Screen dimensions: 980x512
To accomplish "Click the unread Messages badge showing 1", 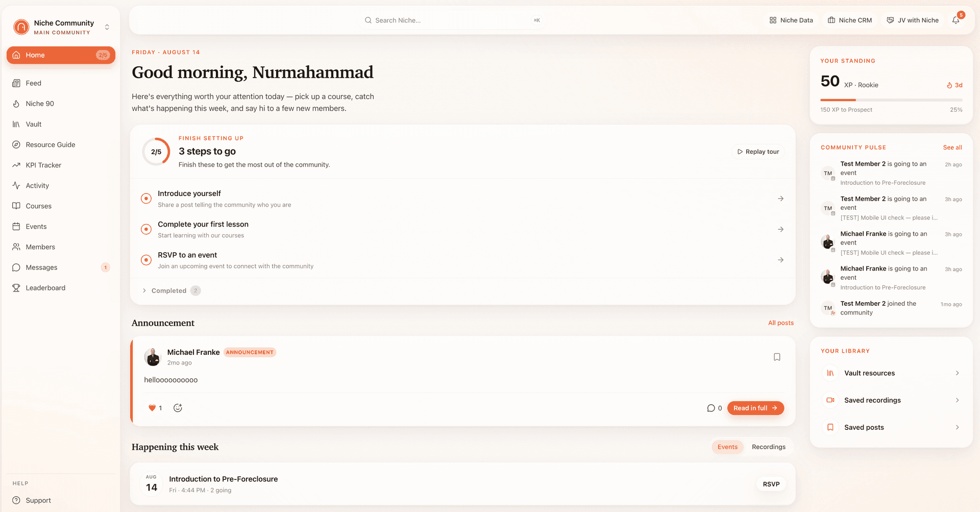I will coord(106,267).
